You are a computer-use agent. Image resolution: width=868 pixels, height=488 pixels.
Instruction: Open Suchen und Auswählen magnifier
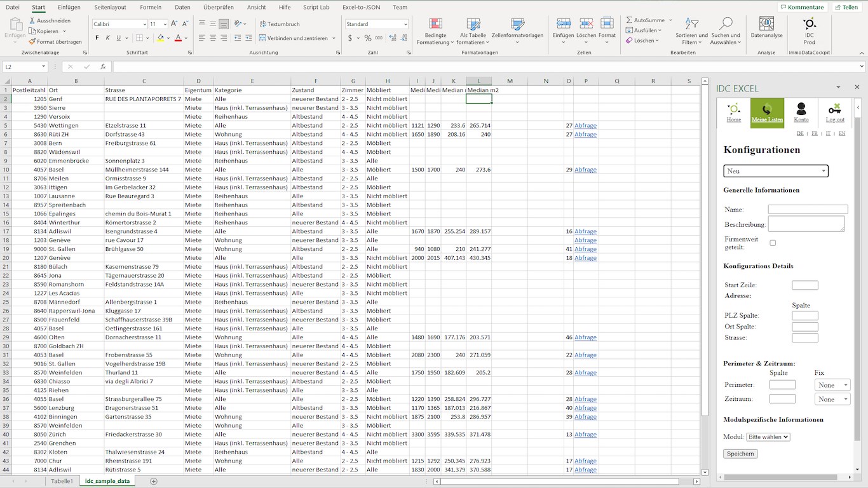click(x=725, y=31)
